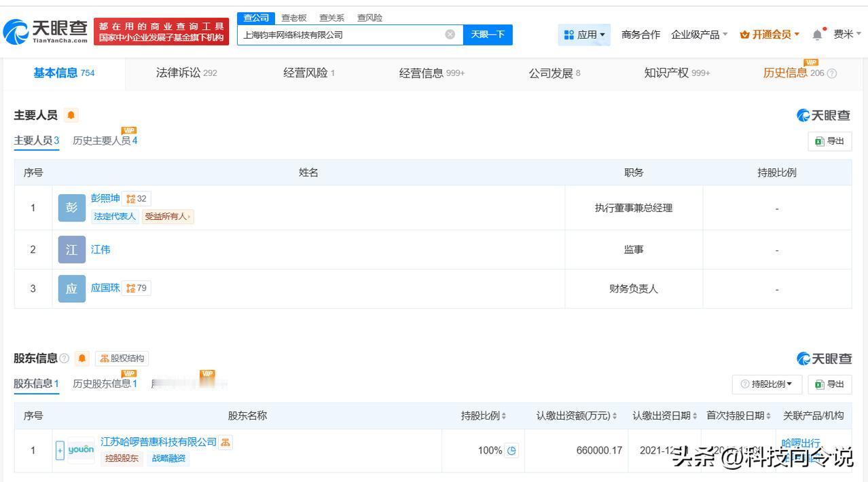The width and height of the screenshot is (868, 482).
Task: Click the pie chart icon beside 100%
Action: coord(512,450)
